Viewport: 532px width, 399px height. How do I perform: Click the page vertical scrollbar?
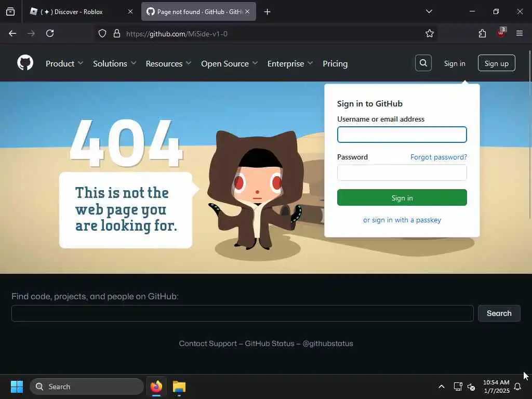(529, 136)
